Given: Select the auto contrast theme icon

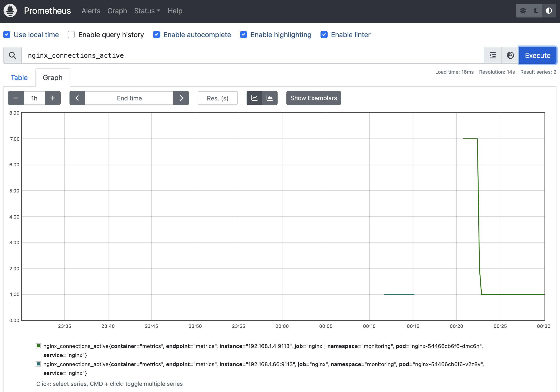Looking at the screenshot, I should pyautogui.click(x=549, y=11).
